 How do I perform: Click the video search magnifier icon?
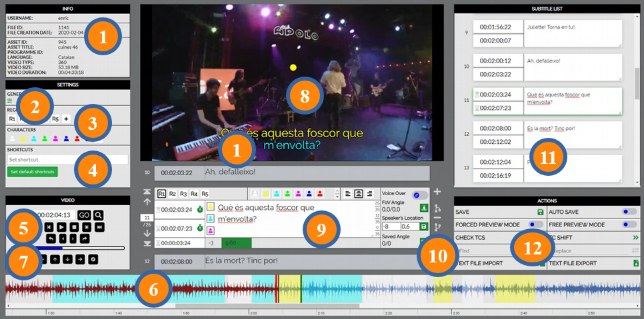(98, 215)
